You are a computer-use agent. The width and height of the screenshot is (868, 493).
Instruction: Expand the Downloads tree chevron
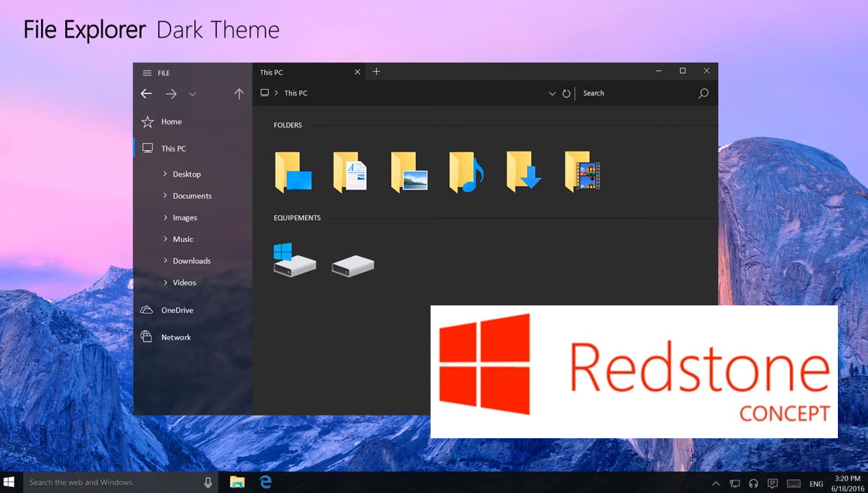tap(166, 261)
